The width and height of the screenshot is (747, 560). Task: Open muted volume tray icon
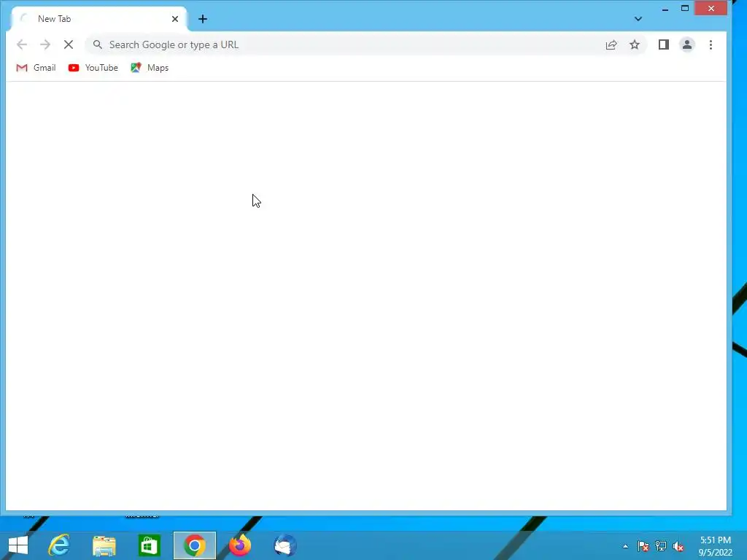[678, 546]
